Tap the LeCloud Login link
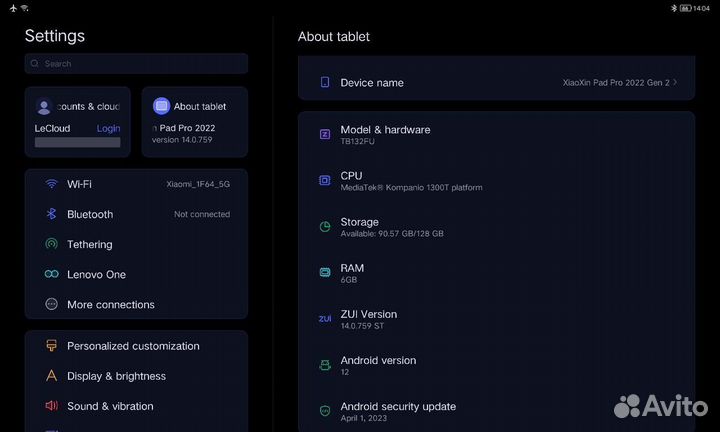This screenshot has width=720, height=432. (x=108, y=129)
